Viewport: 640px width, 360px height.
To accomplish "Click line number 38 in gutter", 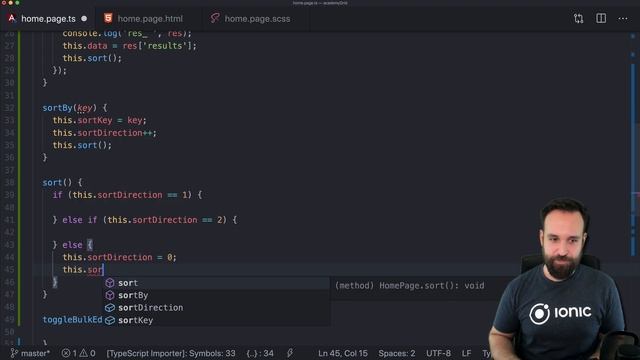I will click(9, 182).
